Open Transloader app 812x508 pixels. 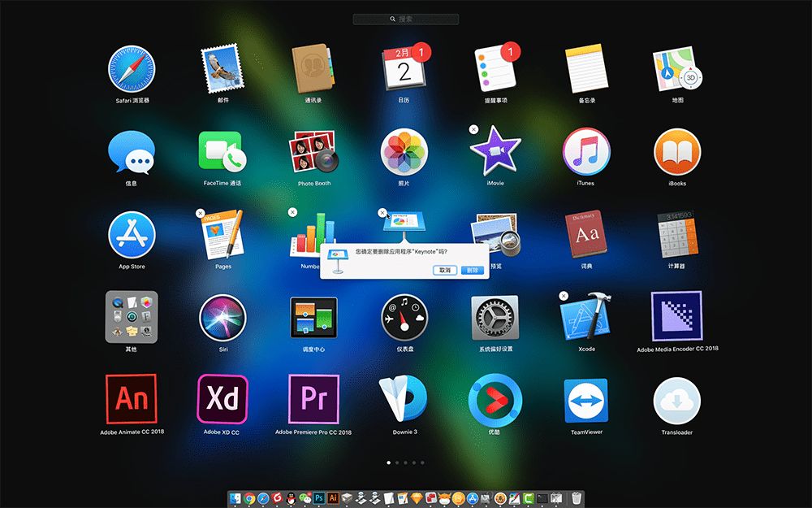coord(677,401)
